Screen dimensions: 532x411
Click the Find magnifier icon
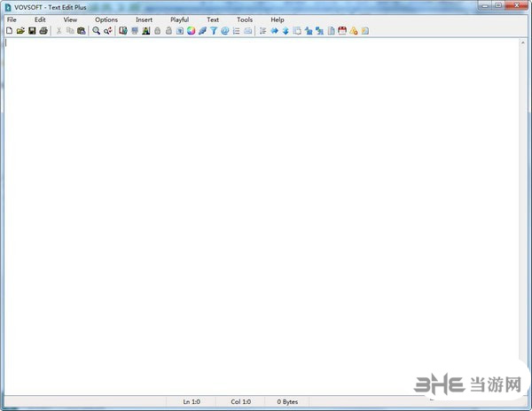(x=97, y=31)
